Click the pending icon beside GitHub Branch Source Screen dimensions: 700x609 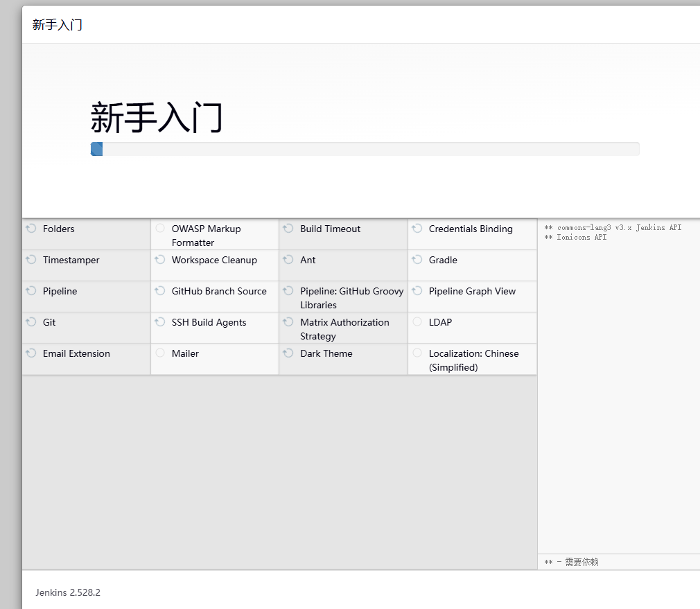(160, 291)
